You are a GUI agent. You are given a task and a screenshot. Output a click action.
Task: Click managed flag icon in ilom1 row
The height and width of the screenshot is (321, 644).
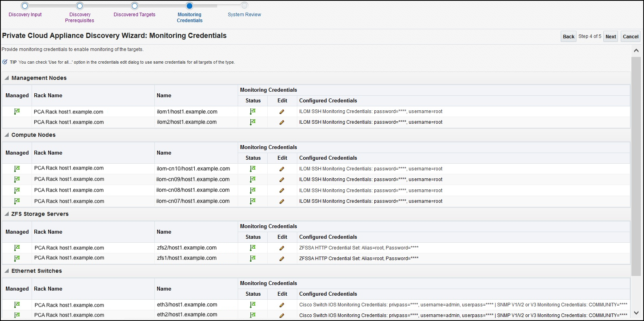click(17, 111)
